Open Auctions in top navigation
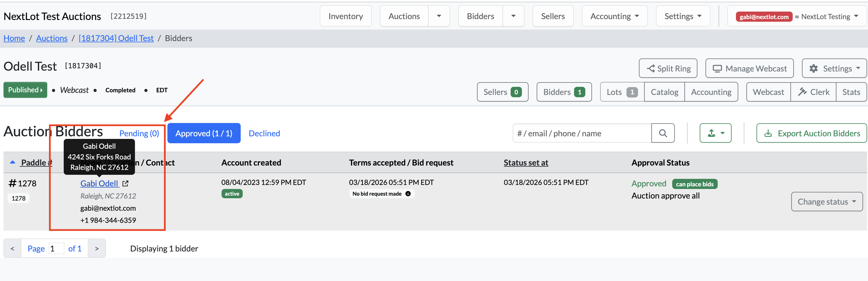 [x=404, y=16]
